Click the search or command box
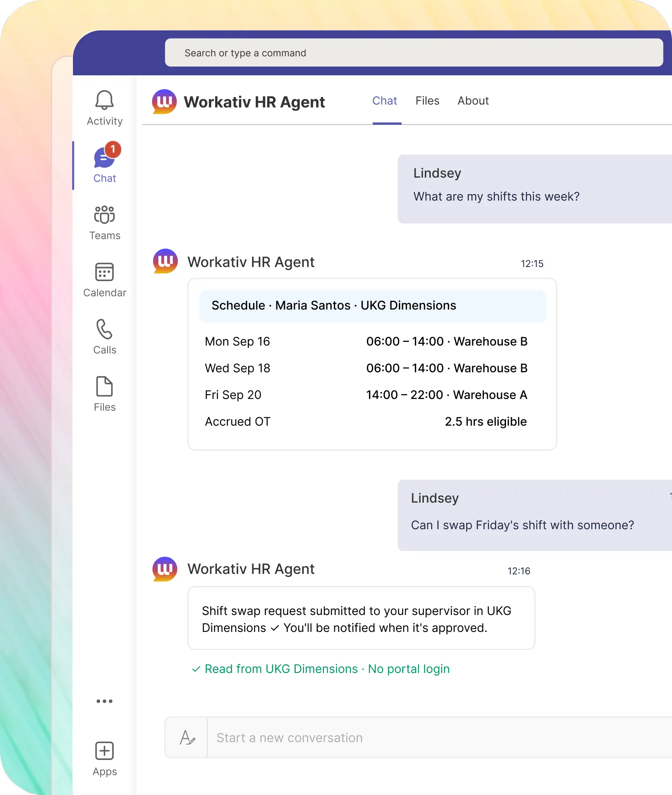 pyautogui.click(x=414, y=53)
